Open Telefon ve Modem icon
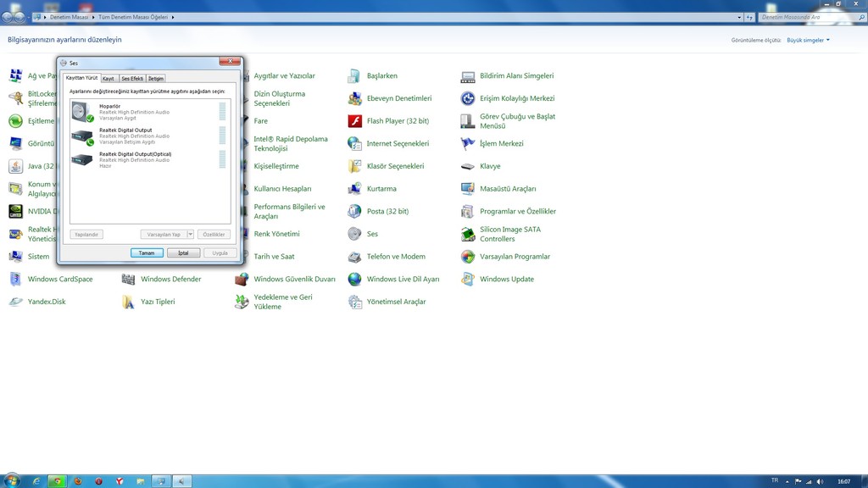 coord(354,257)
